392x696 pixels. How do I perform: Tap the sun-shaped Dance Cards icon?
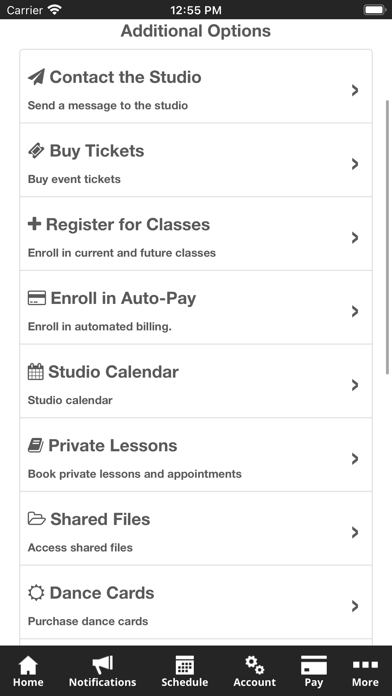[36, 593]
